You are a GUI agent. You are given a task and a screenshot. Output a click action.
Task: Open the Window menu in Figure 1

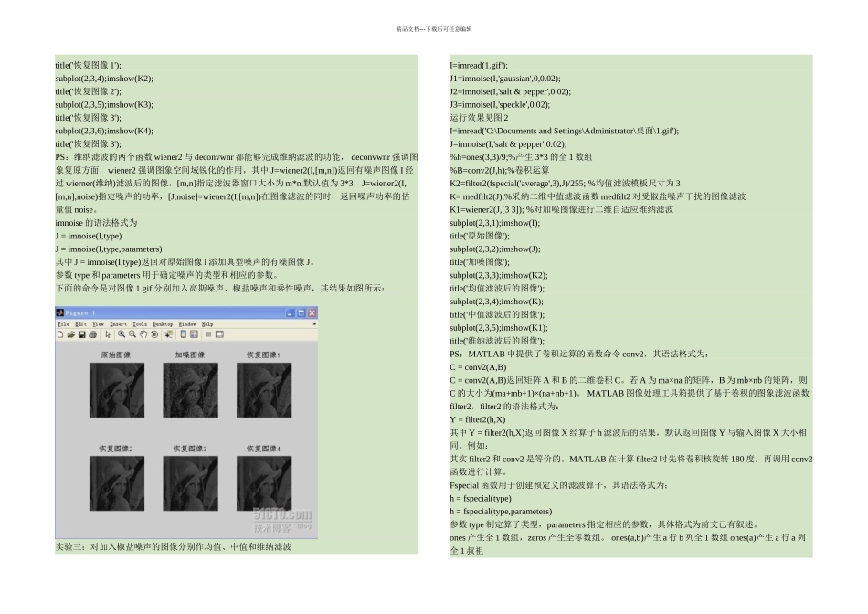(x=187, y=323)
